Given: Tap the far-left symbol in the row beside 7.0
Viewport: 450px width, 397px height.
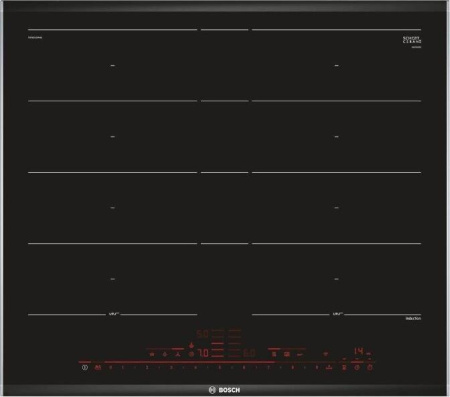Looking at the screenshot, I should [152, 354].
